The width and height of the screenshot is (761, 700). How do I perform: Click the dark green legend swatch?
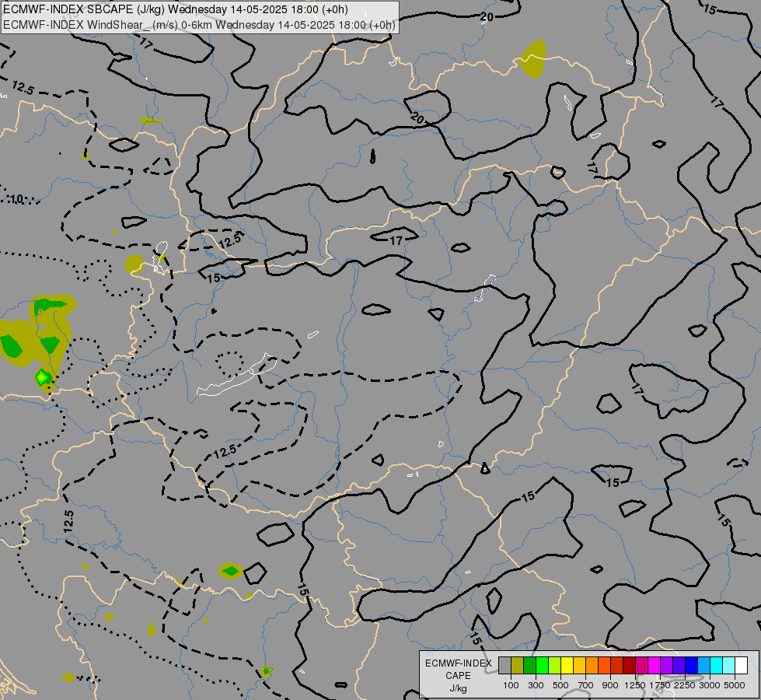click(529, 665)
